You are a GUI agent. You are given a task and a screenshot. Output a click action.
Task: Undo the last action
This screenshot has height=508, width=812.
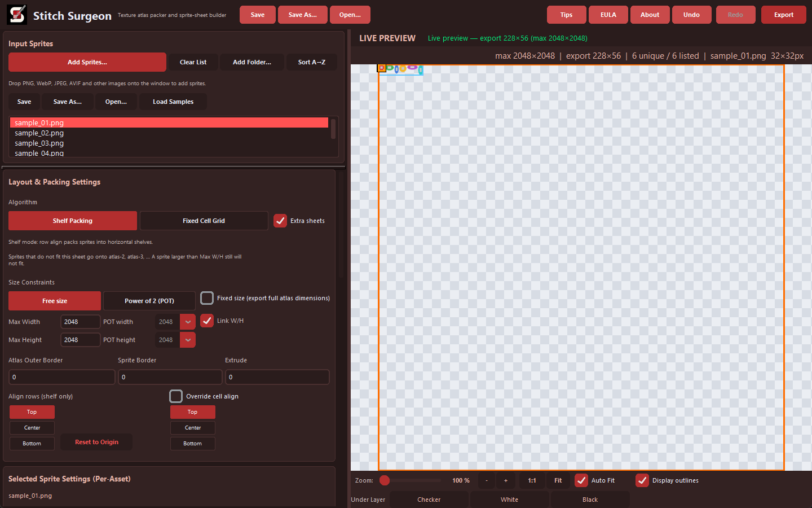pos(692,15)
